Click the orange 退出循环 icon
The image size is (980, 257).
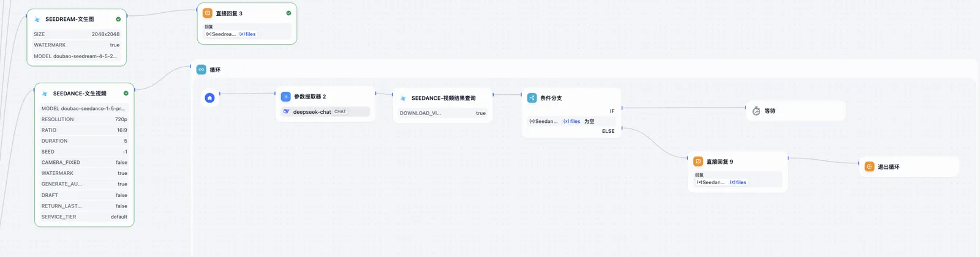pyautogui.click(x=869, y=166)
